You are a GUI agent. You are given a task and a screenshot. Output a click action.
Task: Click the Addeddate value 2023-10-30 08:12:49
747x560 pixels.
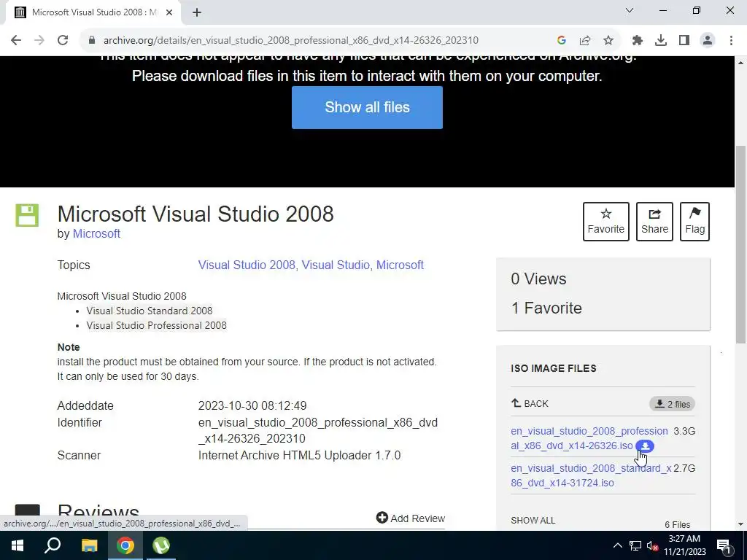(252, 405)
